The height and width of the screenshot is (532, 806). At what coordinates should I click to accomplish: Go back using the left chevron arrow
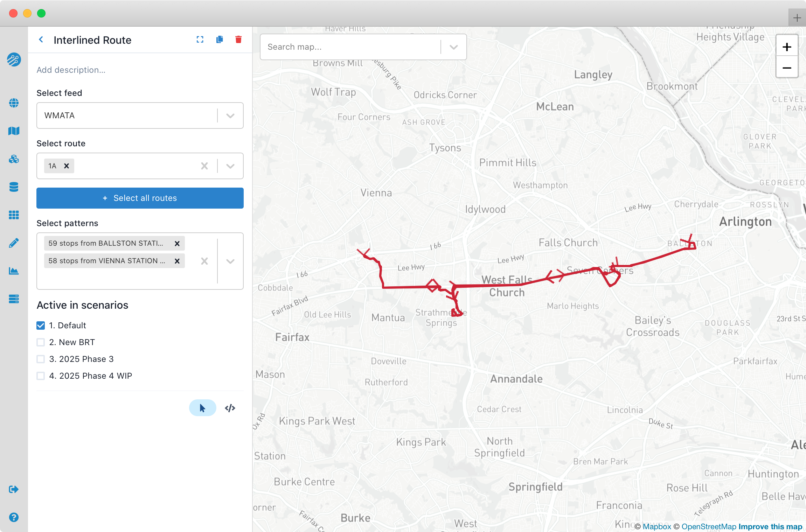tap(41, 40)
